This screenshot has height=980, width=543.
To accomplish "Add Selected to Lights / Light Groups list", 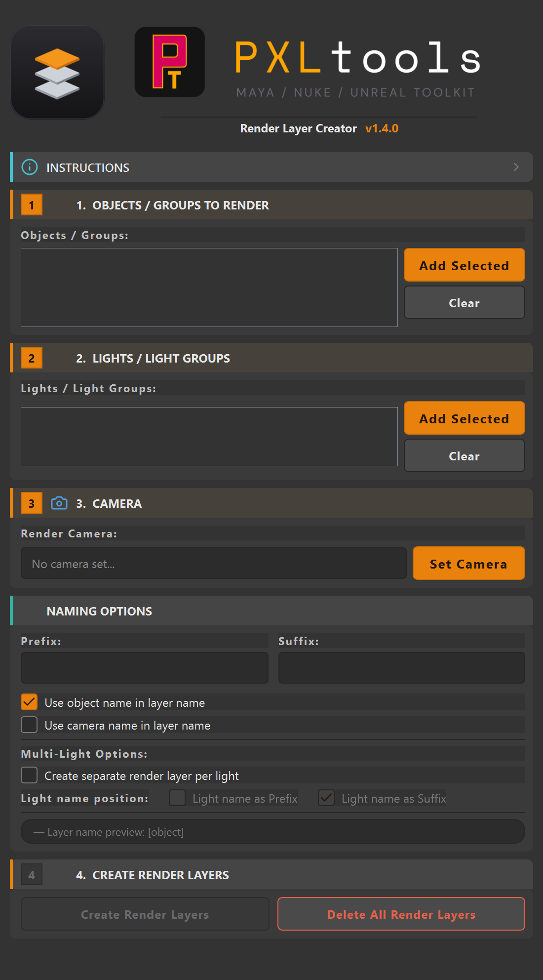I will click(465, 418).
